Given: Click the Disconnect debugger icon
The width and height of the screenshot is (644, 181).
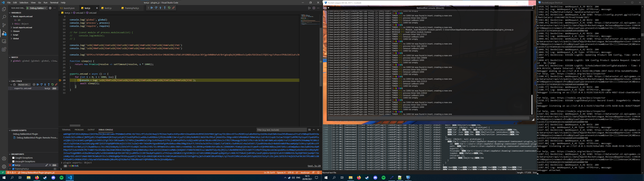Looking at the screenshot, I should click(x=174, y=8).
